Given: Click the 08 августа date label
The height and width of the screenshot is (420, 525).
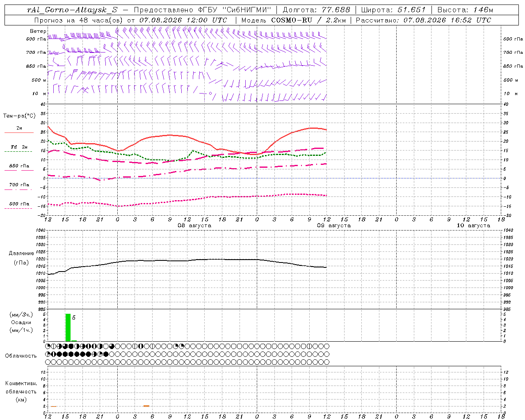Looking at the screenshot, I should click(194, 226).
